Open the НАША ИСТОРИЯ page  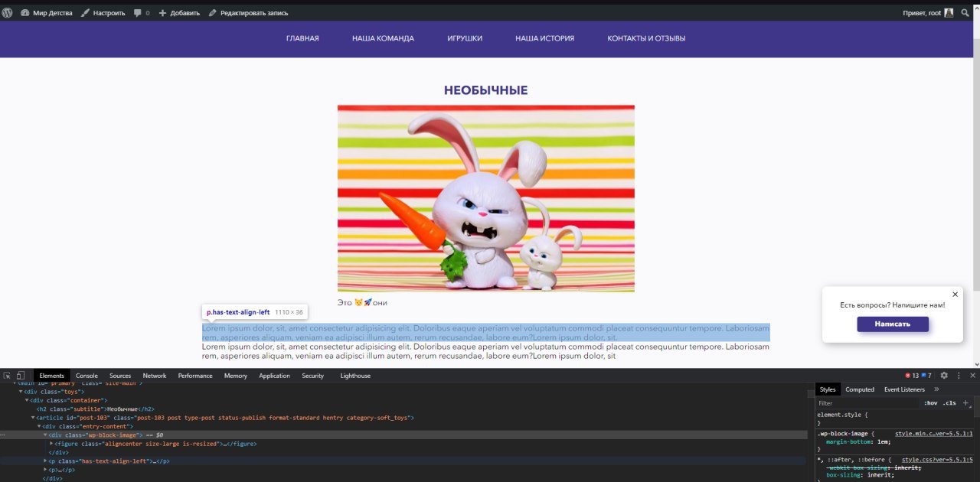pos(544,38)
